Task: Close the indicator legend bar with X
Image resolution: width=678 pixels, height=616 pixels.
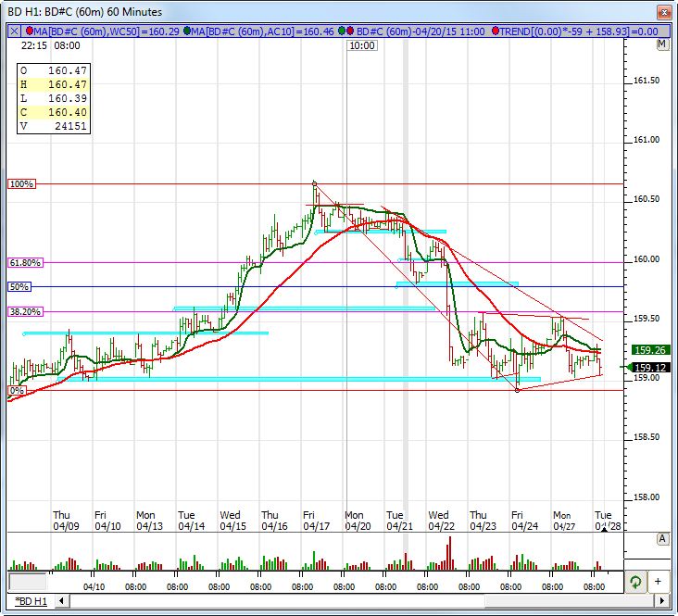Action: [14, 31]
